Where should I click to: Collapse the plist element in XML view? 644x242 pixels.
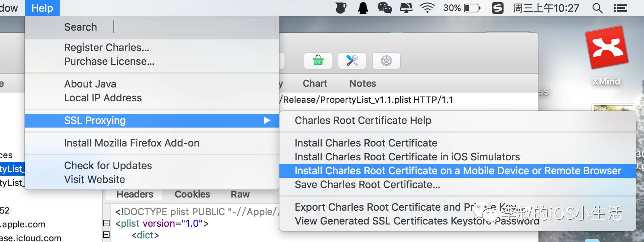click(106, 223)
